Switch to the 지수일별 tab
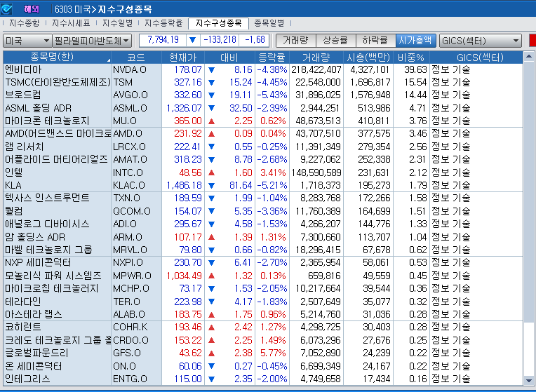The image size is (536, 392). 118,23
